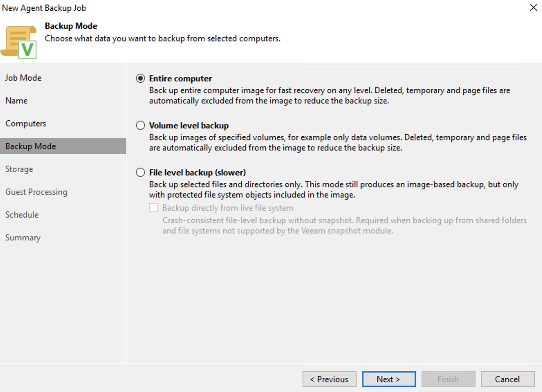The width and height of the screenshot is (542, 392).
Task: Click the 'Choose what data you want' description
Action: (x=163, y=38)
